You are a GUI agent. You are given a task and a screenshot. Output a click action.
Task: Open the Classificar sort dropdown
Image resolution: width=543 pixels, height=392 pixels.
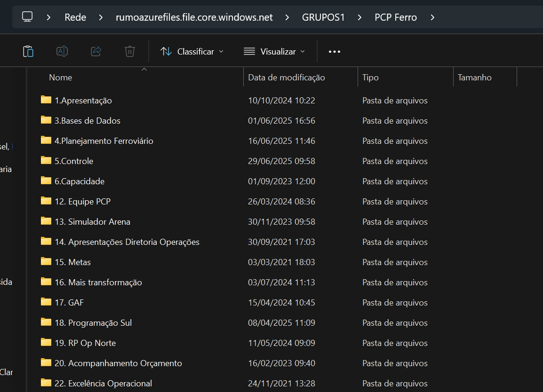192,52
